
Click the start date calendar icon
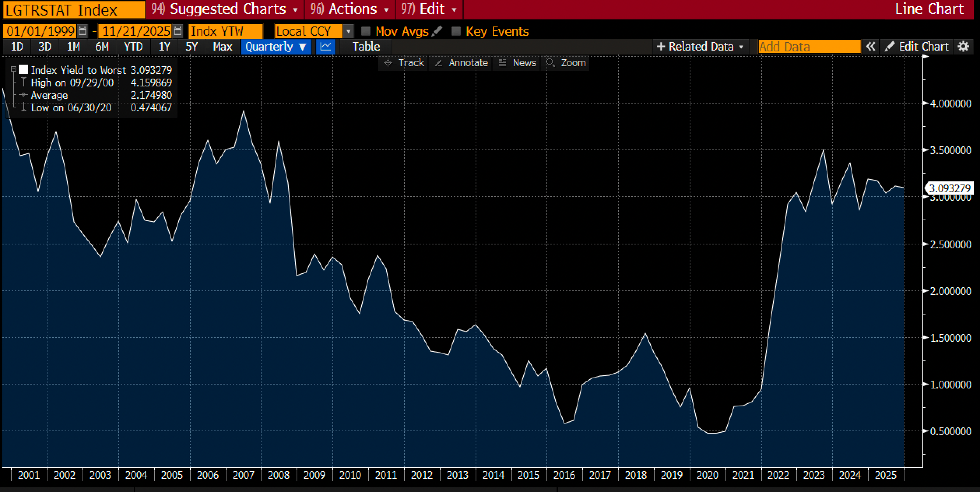click(82, 31)
